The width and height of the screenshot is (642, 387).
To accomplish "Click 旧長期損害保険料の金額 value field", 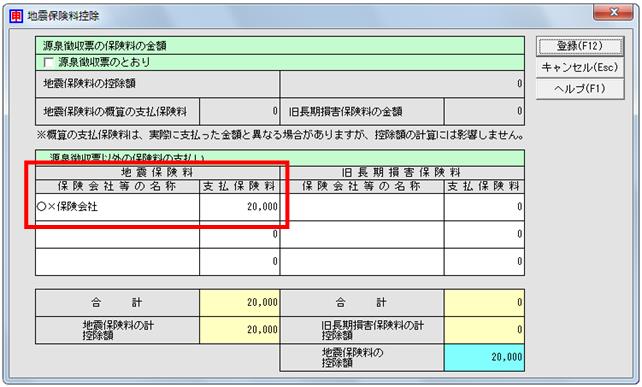I will 484,111.
